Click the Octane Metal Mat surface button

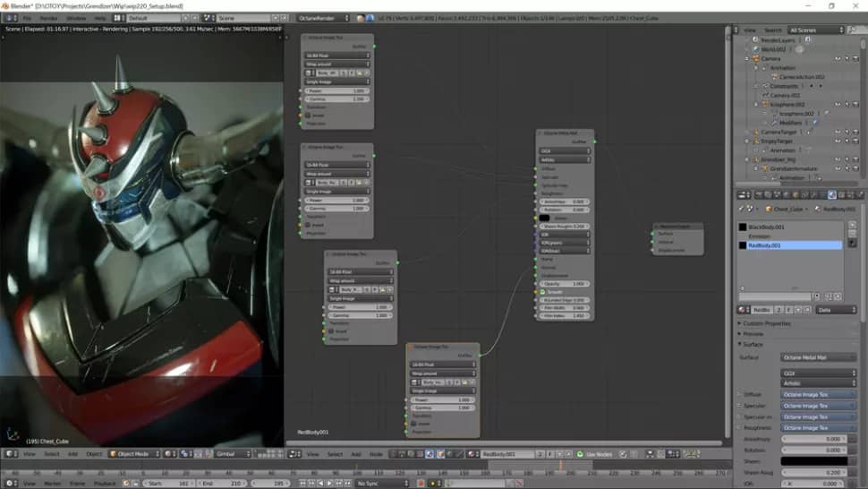coord(818,357)
